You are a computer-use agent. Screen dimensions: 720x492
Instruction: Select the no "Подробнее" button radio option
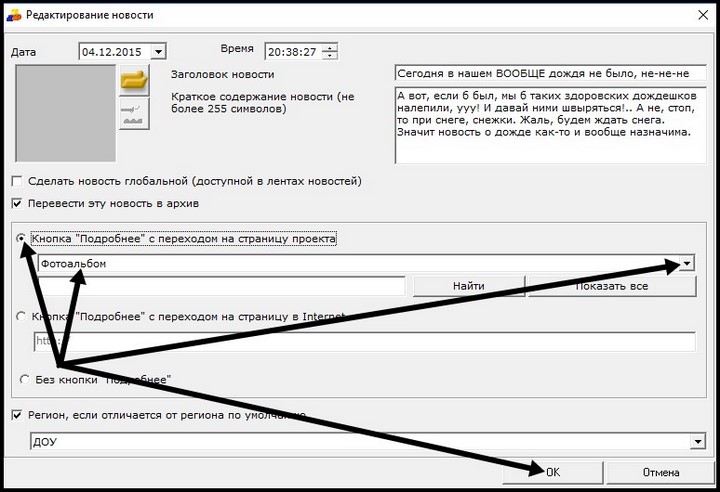point(23,379)
